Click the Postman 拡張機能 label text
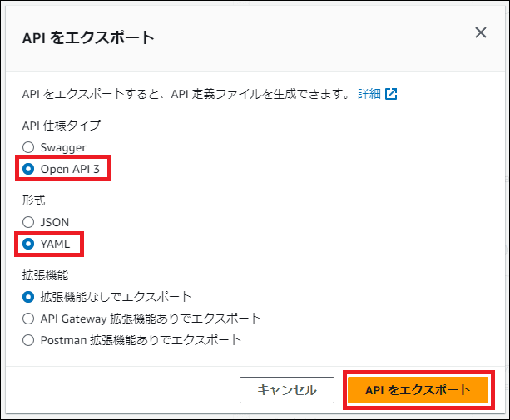The width and height of the screenshot is (510, 420). 141,339
